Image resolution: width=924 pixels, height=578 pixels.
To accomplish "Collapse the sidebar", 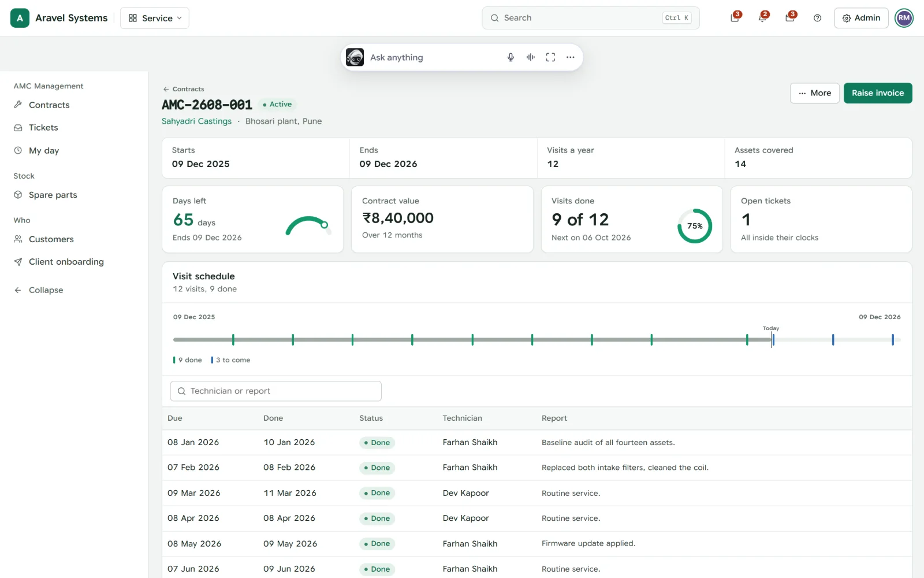I will (x=74, y=290).
